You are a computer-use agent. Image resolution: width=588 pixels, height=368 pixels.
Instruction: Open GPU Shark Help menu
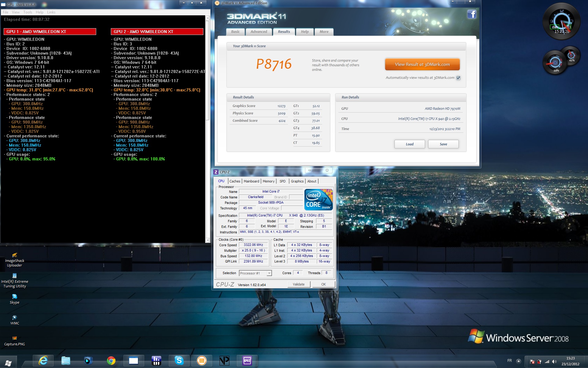pos(40,12)
